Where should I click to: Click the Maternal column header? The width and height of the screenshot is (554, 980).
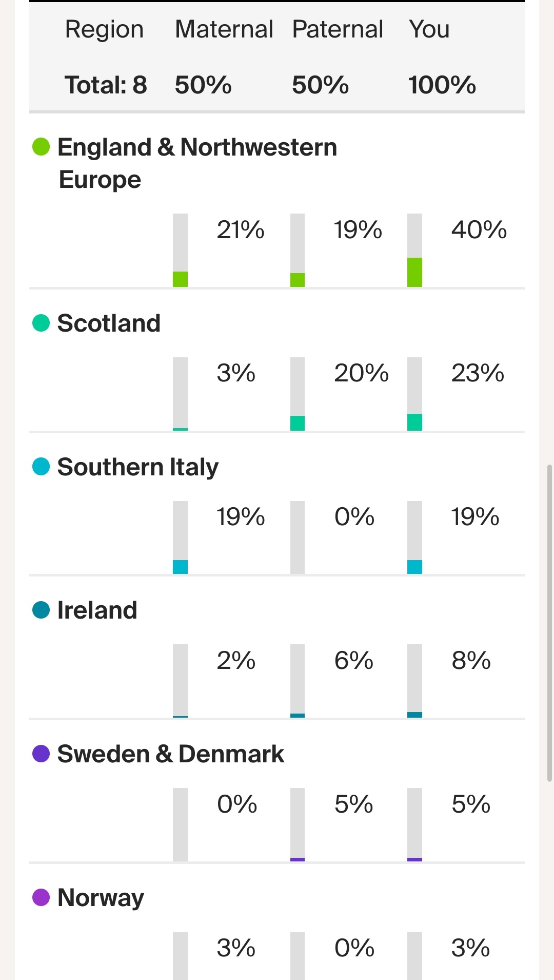(224, 29)
